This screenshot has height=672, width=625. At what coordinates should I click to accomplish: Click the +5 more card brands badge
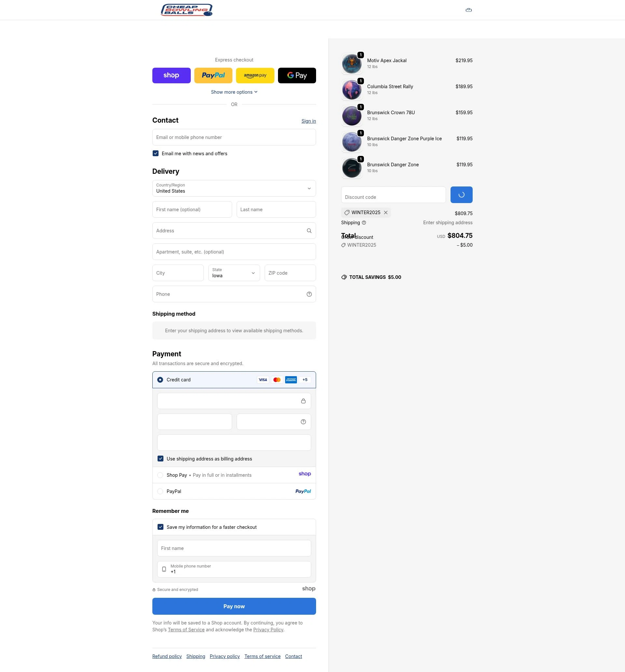[x=305, y=380]
